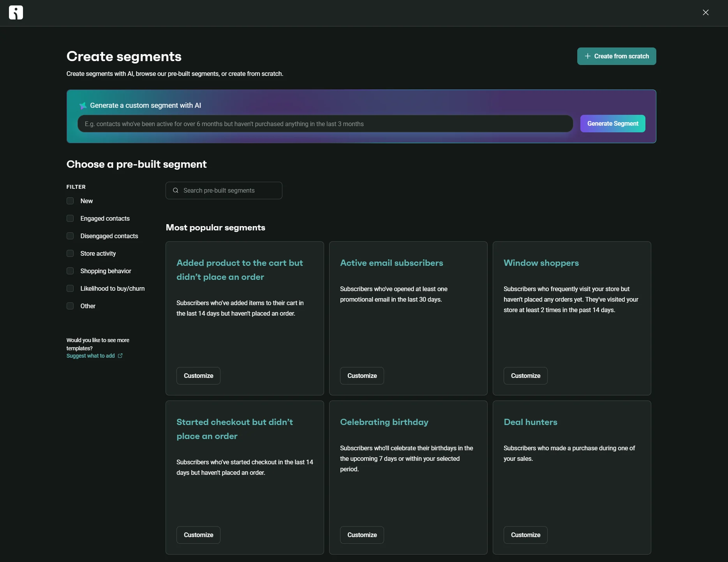The height and width of the screenshot is (562, 728).
Task: Click the Generate a custom segment label
Action: click(145, 105)
